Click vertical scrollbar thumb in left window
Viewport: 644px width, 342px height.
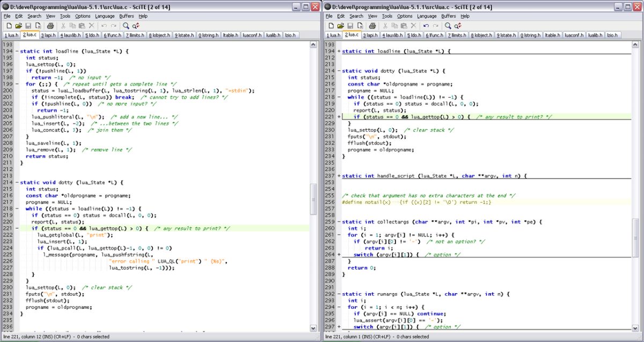[314, 200]
